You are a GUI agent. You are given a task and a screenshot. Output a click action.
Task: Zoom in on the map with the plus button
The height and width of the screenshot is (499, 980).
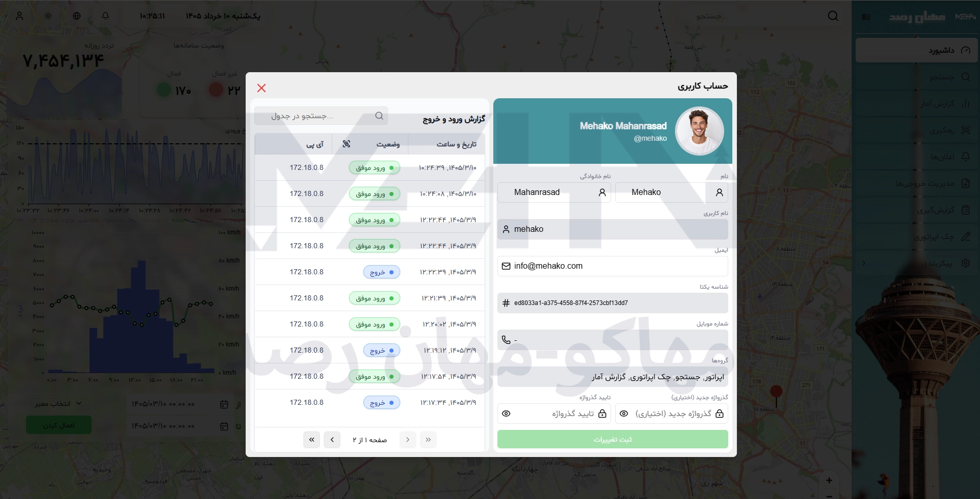[x=829, y=480]
